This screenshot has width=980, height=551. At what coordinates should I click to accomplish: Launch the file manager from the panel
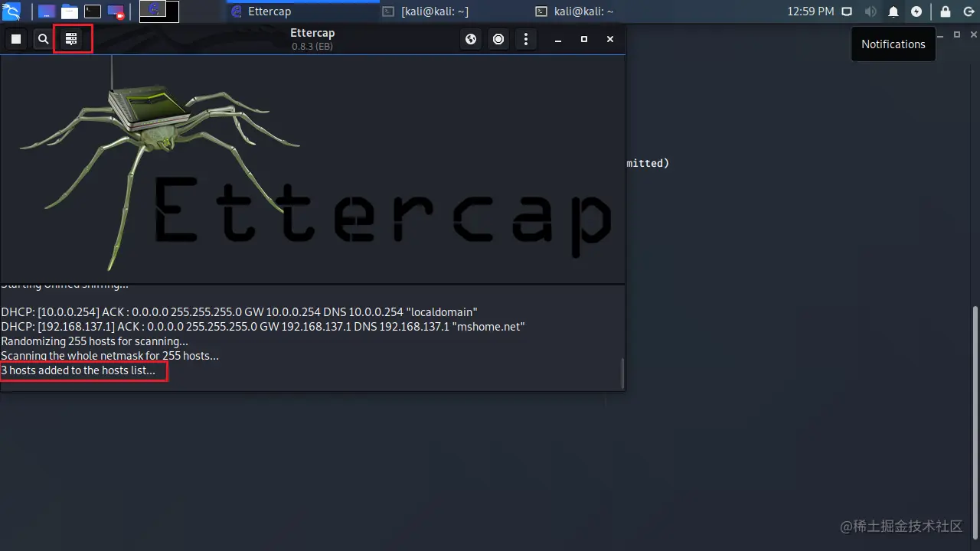tap(70, 11)
